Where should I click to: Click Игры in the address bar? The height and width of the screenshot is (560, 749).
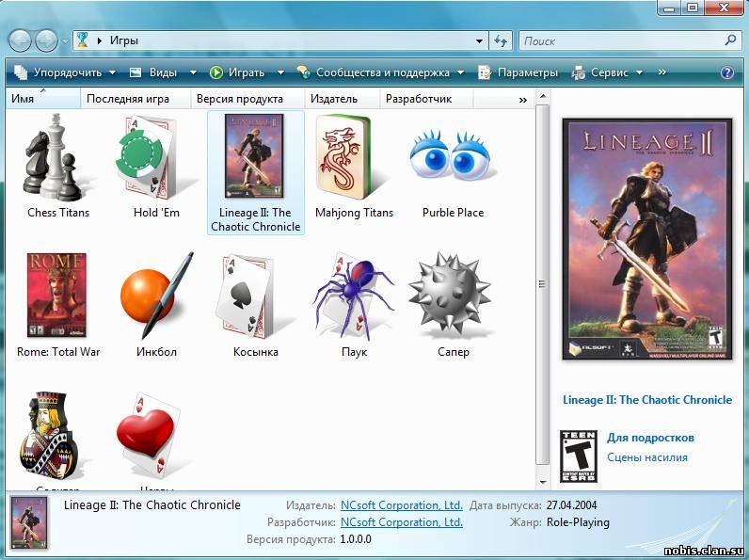point(124,40)
